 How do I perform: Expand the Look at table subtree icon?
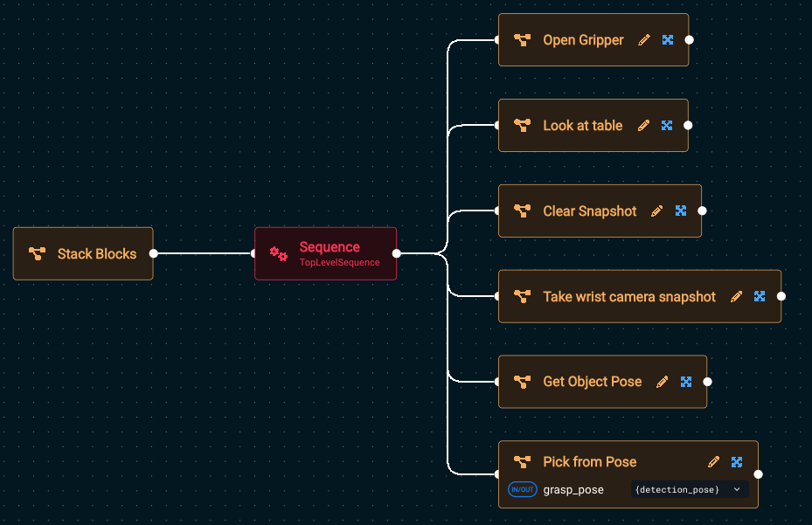667,125
